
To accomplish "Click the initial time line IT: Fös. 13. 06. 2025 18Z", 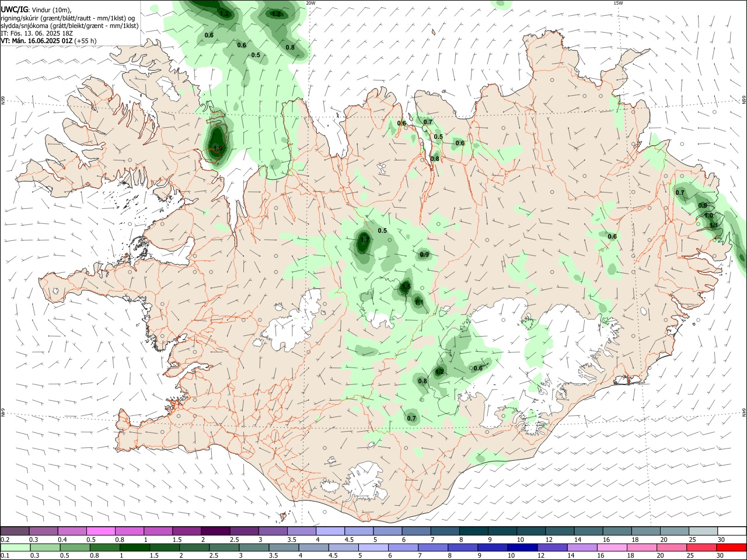I will 37,33.
